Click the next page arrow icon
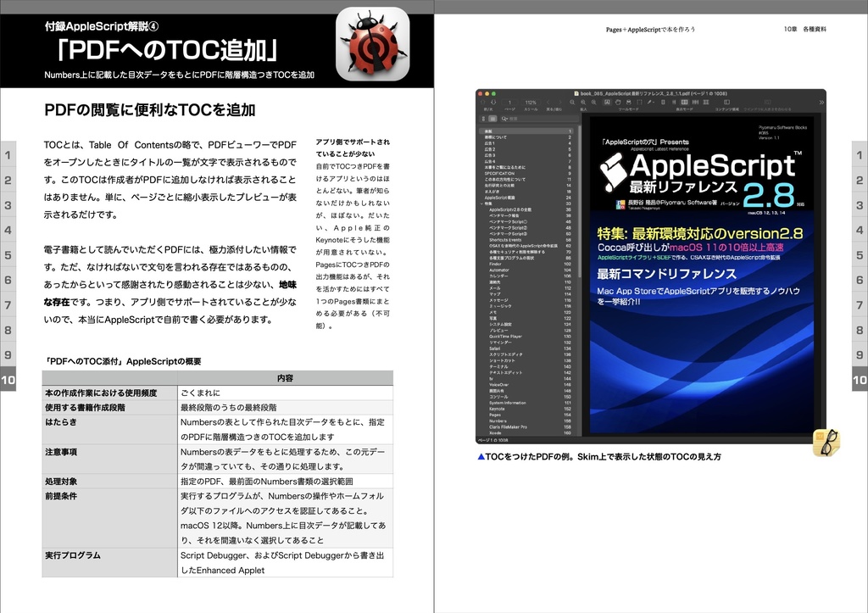This screenshot has height=613, width=868. tap(493, 102)
